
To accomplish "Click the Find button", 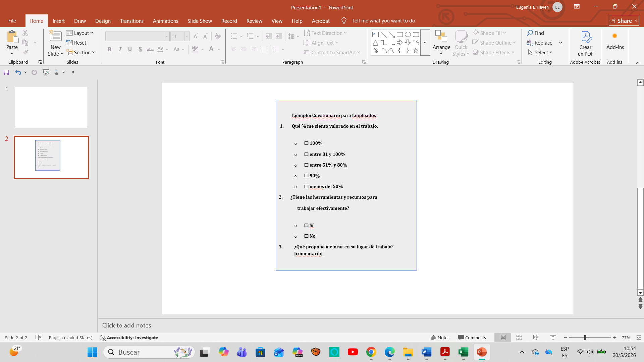I will click(536, 33).
